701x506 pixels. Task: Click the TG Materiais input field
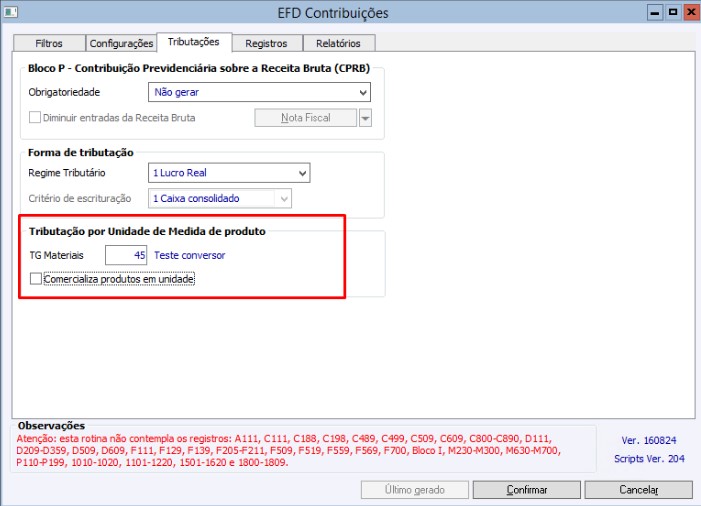[126, 255]
